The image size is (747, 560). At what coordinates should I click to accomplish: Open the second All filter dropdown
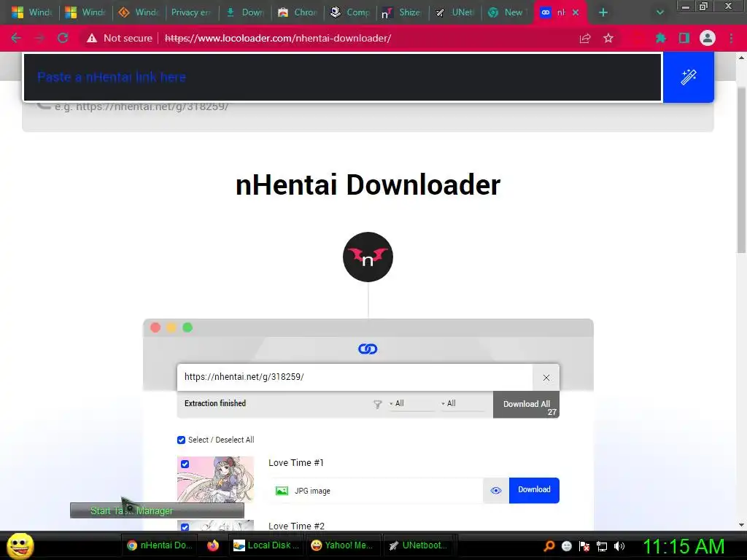click(x=463, y=404)
